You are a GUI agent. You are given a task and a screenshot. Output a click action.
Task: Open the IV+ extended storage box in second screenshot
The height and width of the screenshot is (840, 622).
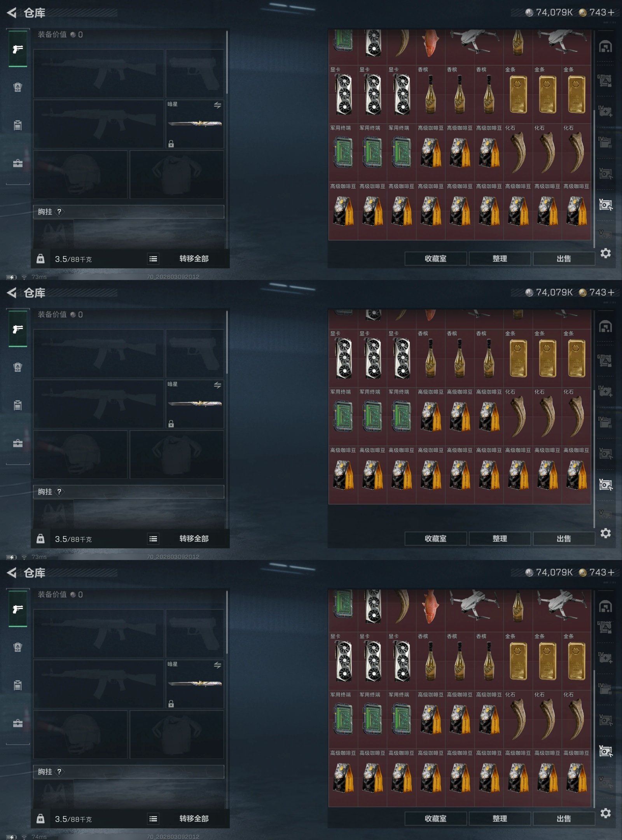(605, 391)
